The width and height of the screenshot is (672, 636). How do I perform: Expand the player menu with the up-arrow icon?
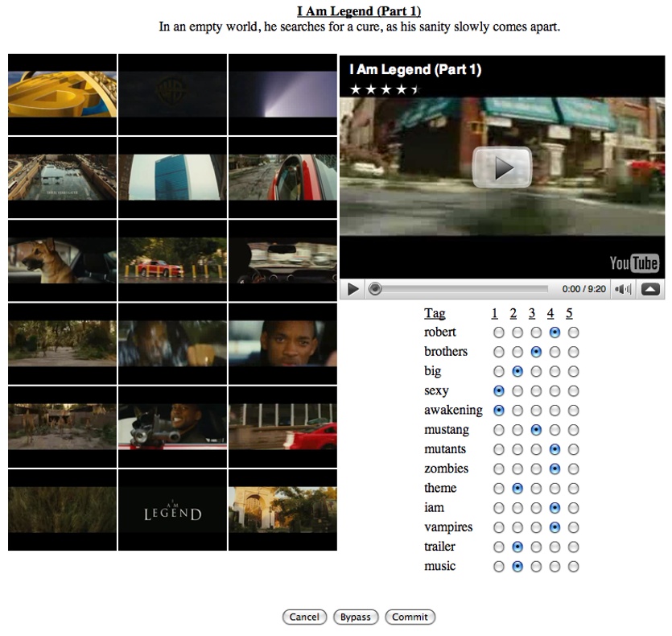[x=650, y=289]
